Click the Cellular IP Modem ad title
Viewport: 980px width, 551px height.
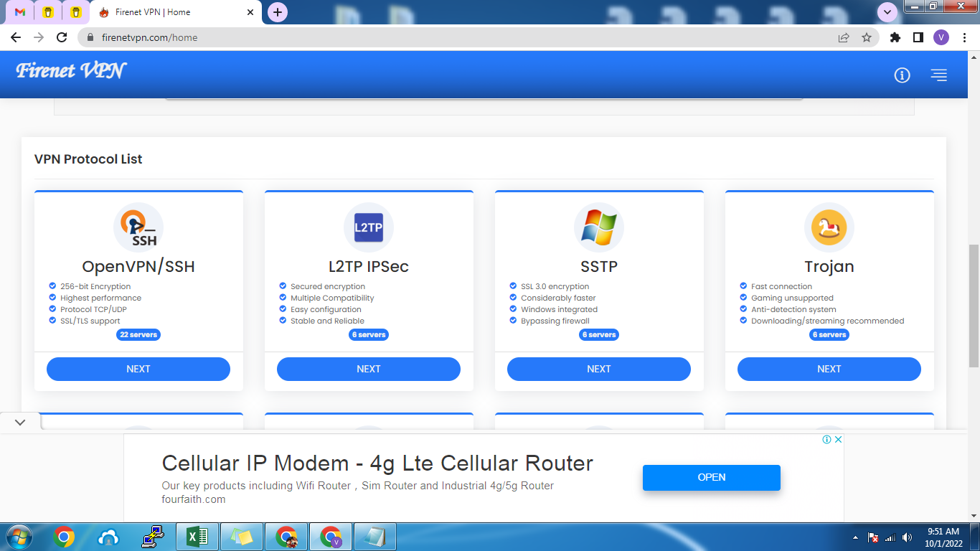(x=377, y=463)
